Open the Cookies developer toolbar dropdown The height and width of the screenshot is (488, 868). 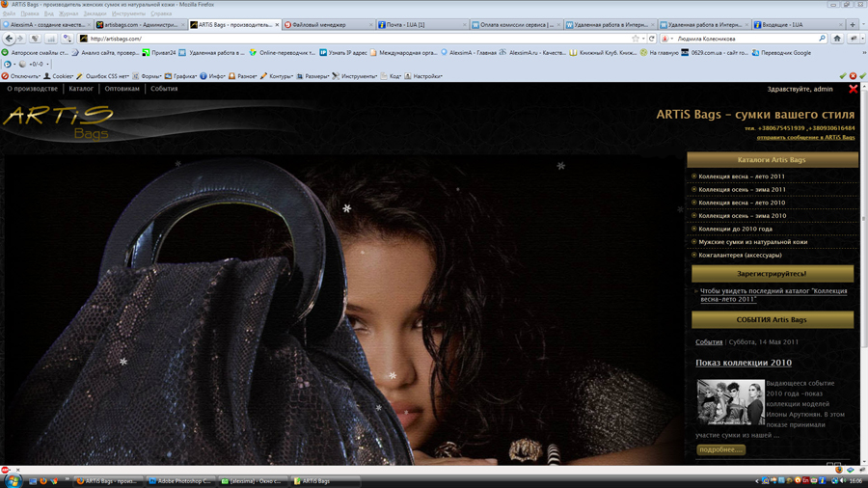point(59,76)
